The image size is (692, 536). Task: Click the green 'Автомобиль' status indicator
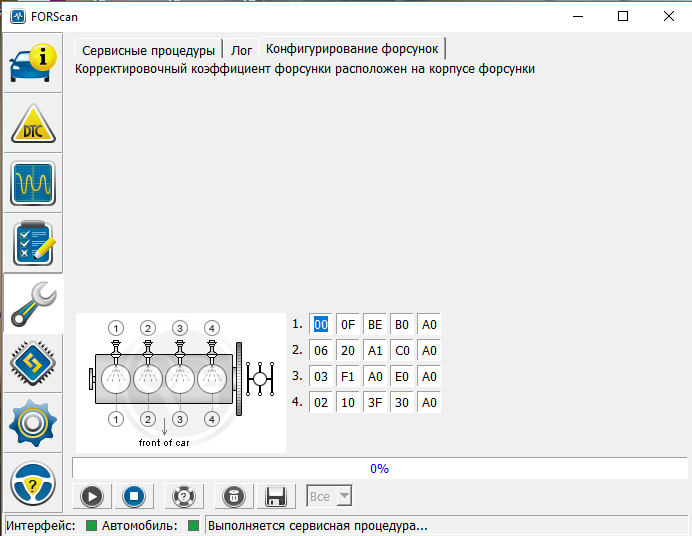tap(193, 525)
